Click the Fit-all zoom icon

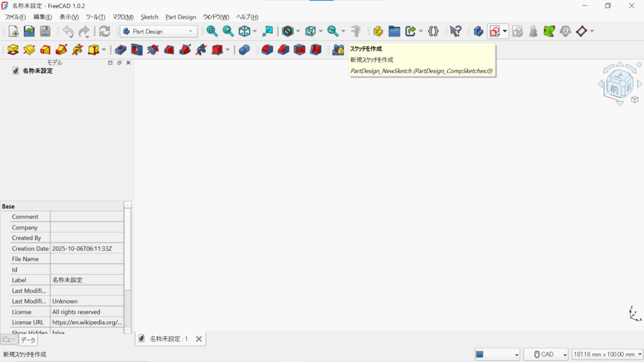[210, 30]
